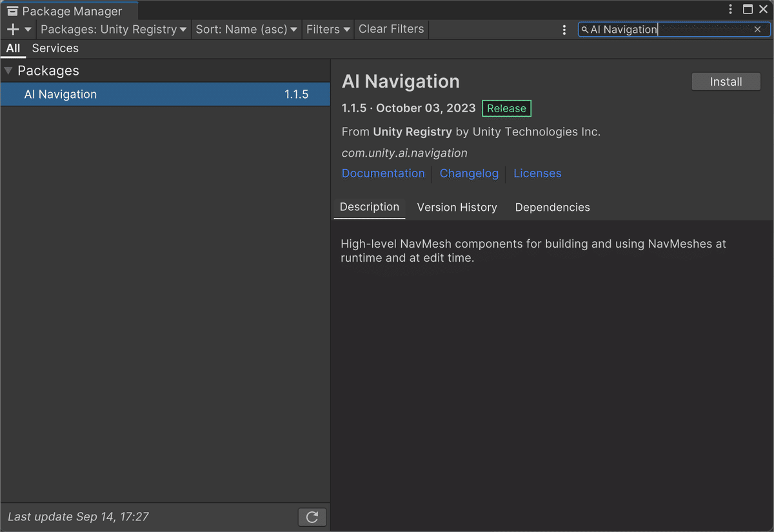
Task: Clear the search text with the X
Action: 758,29
